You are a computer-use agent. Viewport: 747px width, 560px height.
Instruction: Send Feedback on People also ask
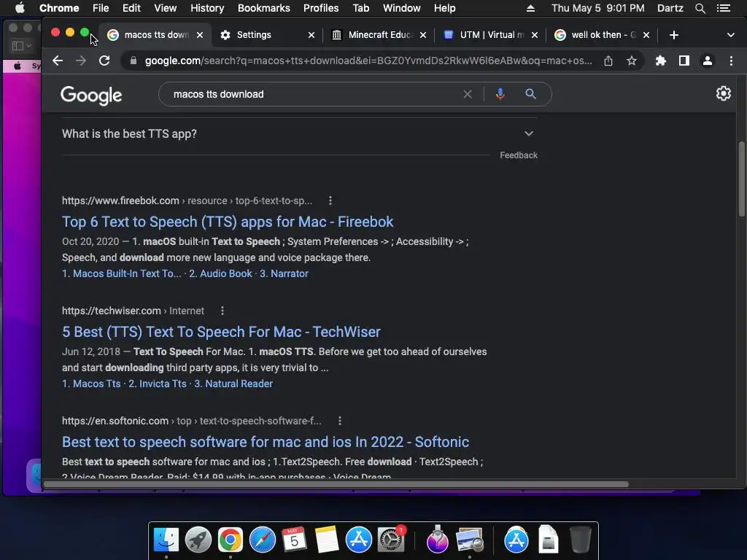519,155
